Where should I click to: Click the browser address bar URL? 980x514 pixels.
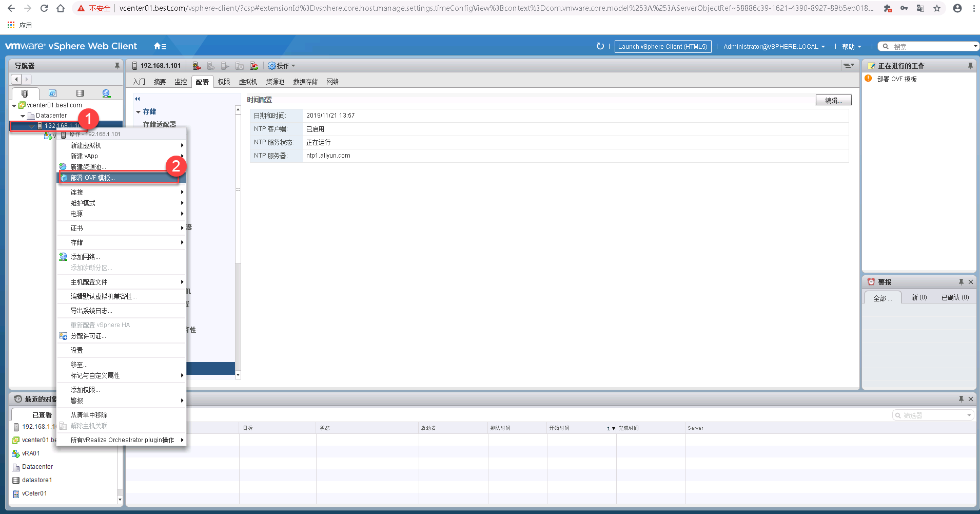(x=496, y=8)
